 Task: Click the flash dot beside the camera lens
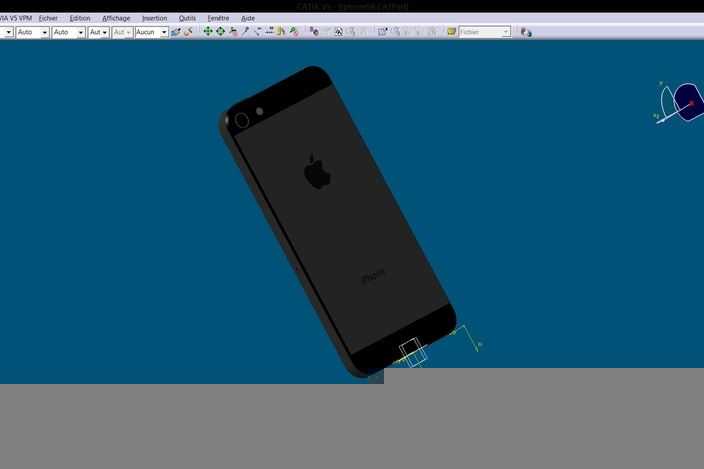pos(260,111)
